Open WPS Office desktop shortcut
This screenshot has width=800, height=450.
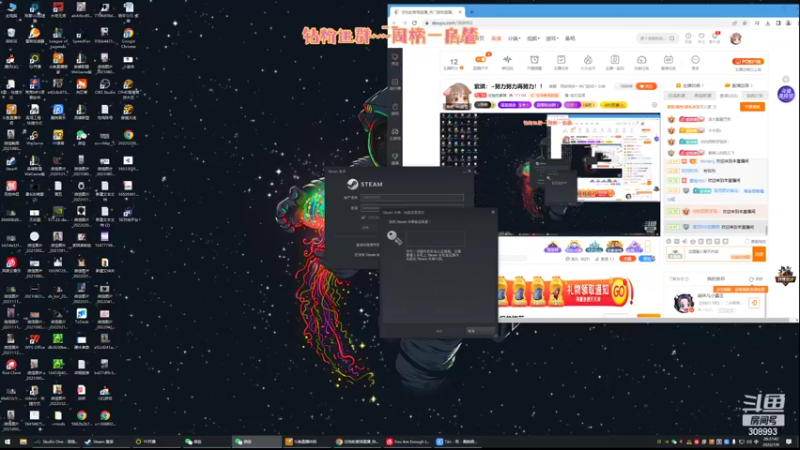pos(34,341)
